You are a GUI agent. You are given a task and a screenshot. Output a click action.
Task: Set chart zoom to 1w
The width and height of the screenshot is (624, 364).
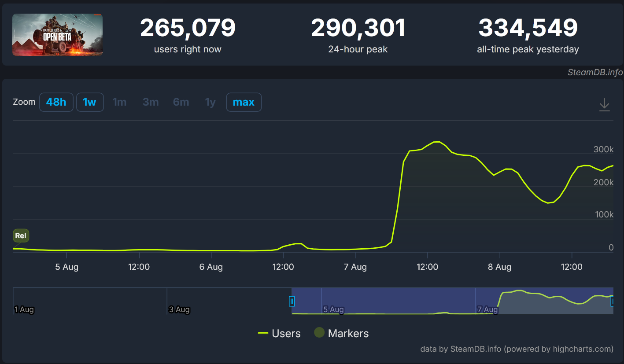point(90,102)
